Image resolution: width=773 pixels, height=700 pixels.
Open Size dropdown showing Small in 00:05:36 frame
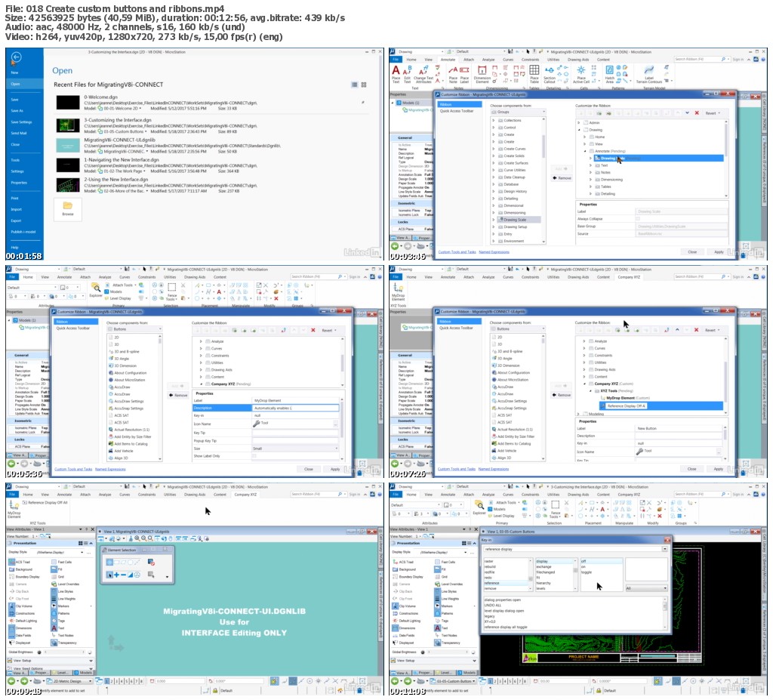296,449
